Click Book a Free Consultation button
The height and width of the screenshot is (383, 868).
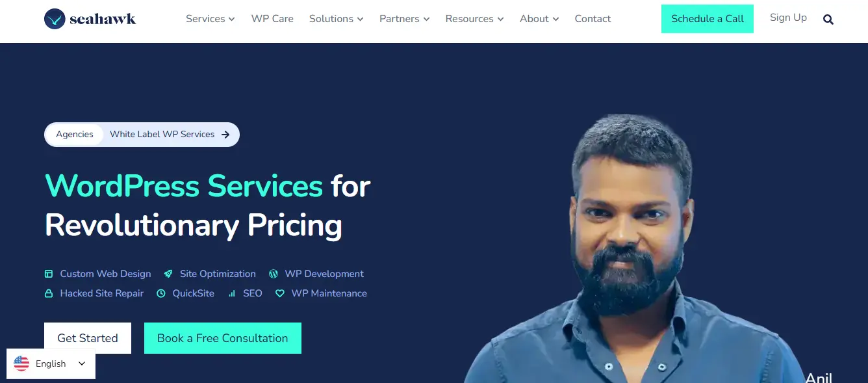click(223, 338)
